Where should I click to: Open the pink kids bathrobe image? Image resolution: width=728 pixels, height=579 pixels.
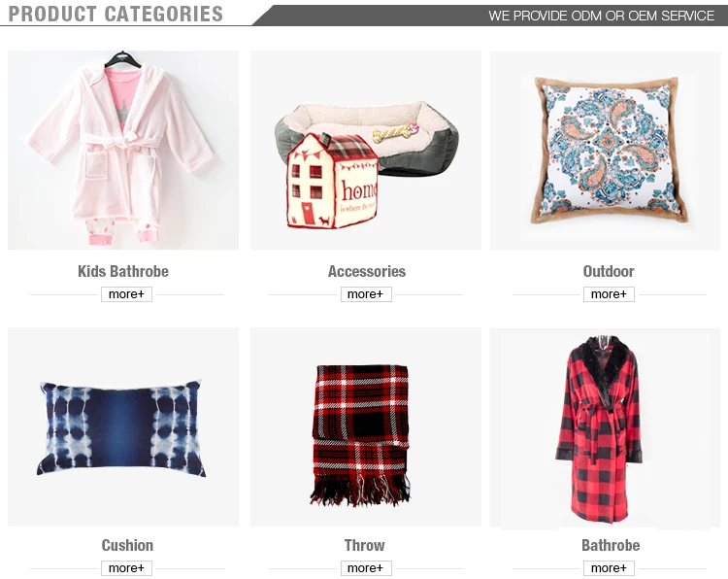(123, 151)
